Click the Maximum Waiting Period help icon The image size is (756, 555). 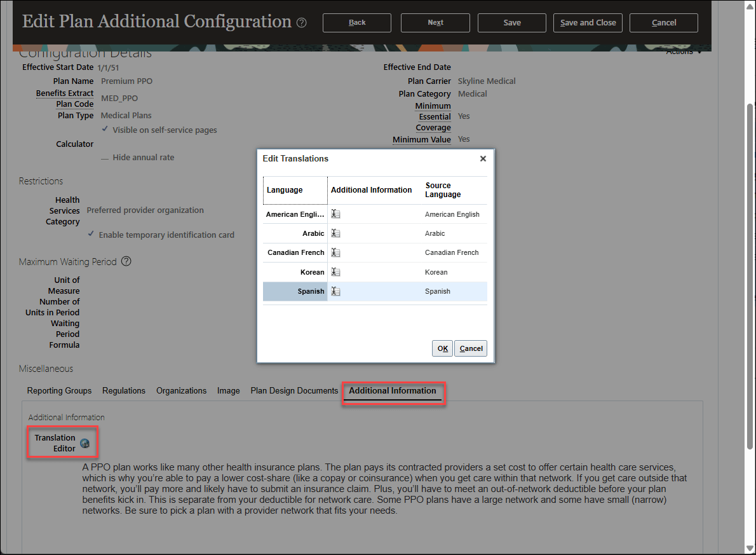pyautogui.click(x=126, y=261)
